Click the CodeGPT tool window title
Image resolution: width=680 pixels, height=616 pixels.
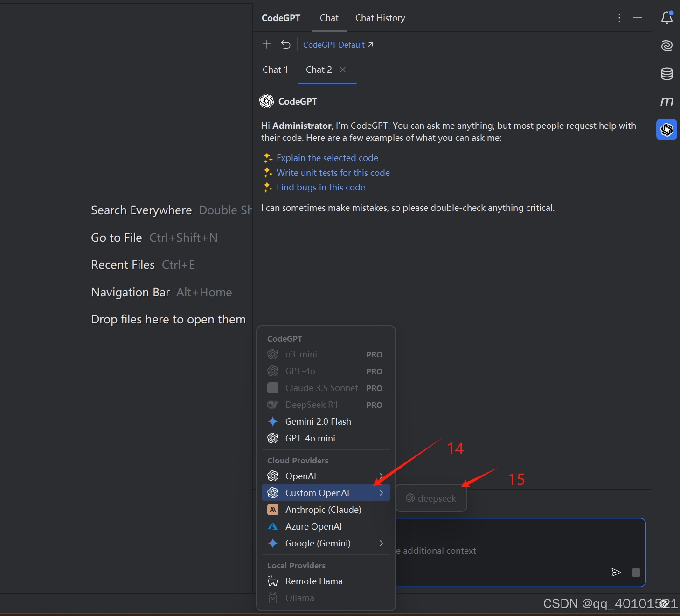[x=281, y=18]
